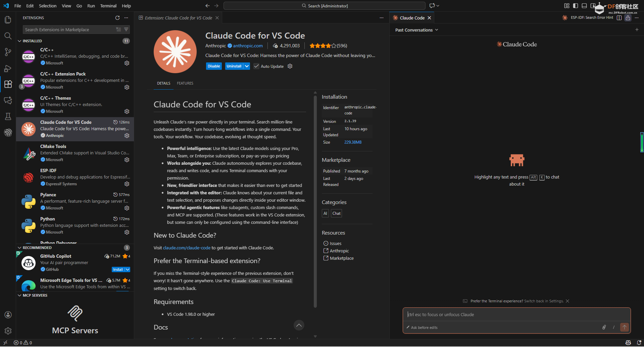Image resolution: width=644 pixels, height=347 pixels.
Task: Switch to the FEATURES tab
Action: pos(185,83)
